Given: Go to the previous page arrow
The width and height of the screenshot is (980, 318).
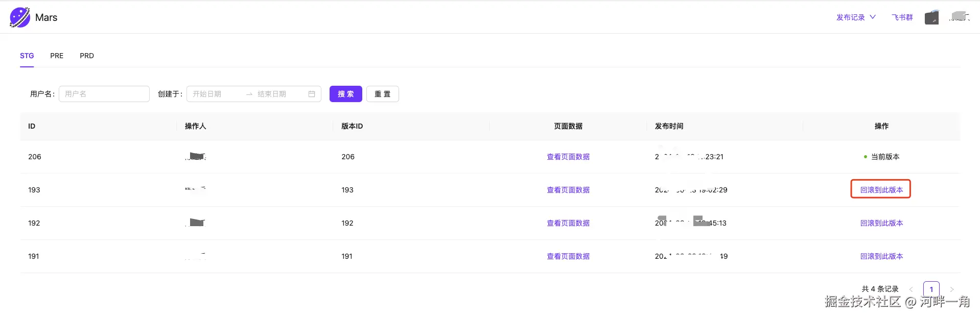Looking at the screenshot, I should click(x=911, y=289).
